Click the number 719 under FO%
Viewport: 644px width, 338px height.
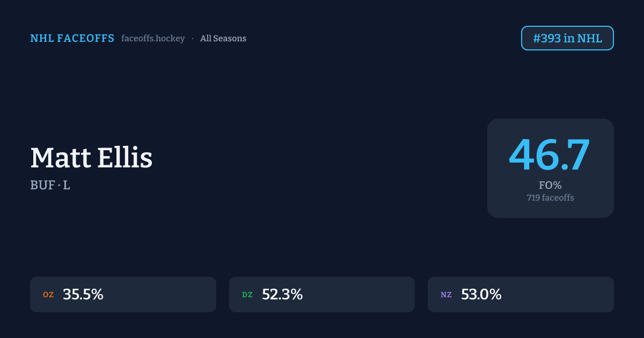(533, 198)
